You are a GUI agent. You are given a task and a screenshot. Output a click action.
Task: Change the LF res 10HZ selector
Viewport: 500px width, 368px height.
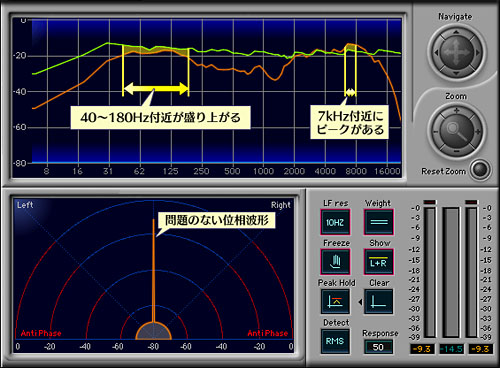click(335, 222)
